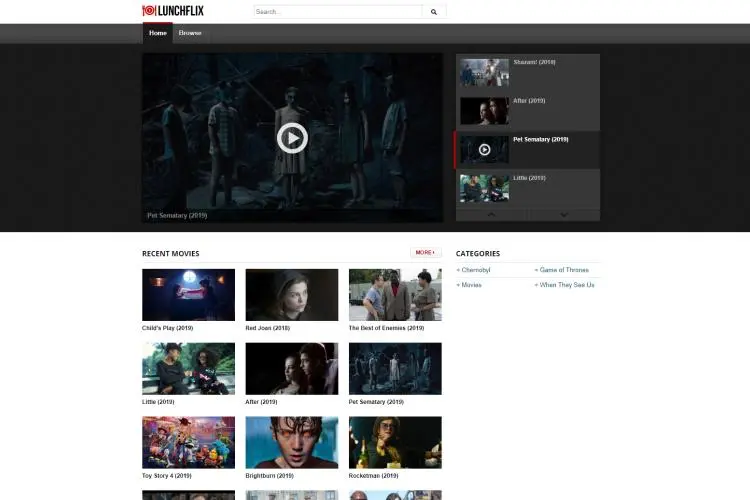Click Shazam! (2019) title in playlist
The image size is (750, 500).
(x=534, y=62)
